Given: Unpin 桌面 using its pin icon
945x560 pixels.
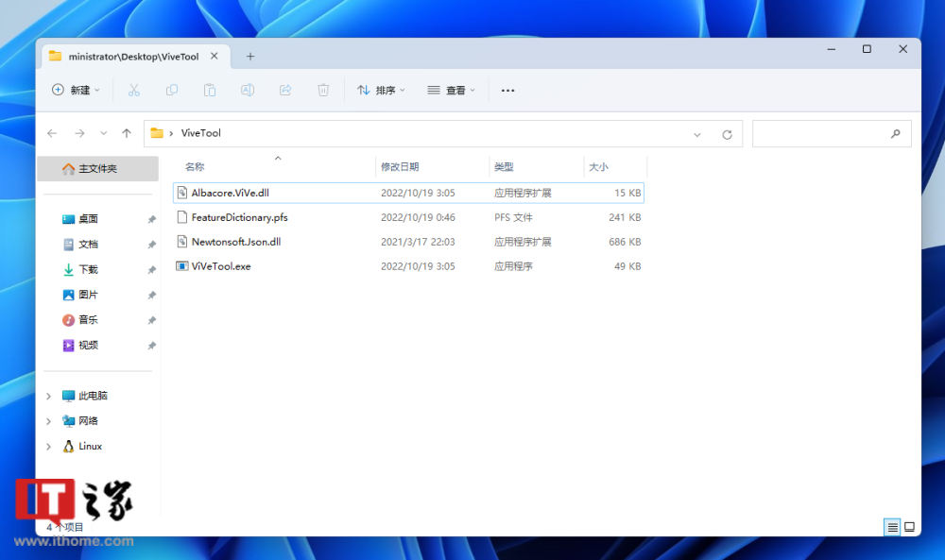Looking at the screenshot, I should pos(152,219).
